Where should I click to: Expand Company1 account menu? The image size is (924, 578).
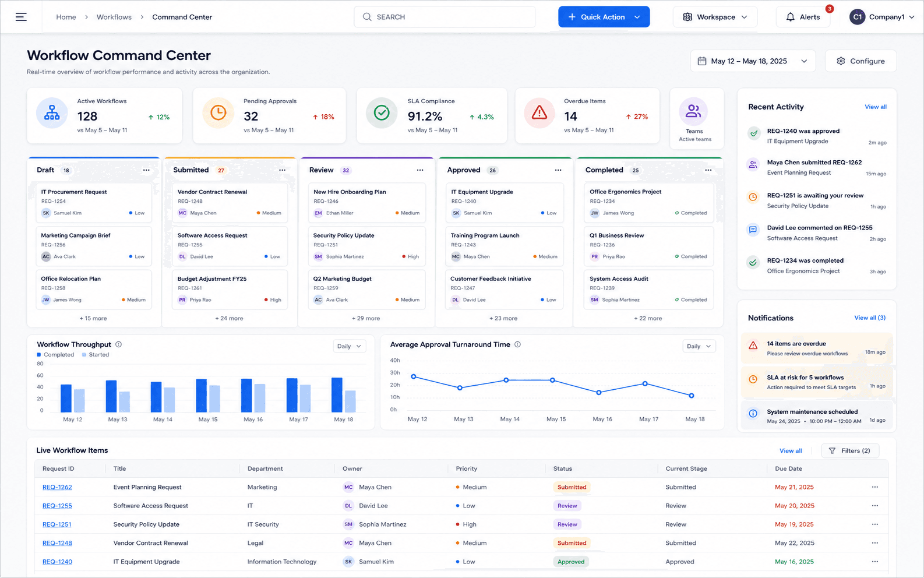(881, 17)
